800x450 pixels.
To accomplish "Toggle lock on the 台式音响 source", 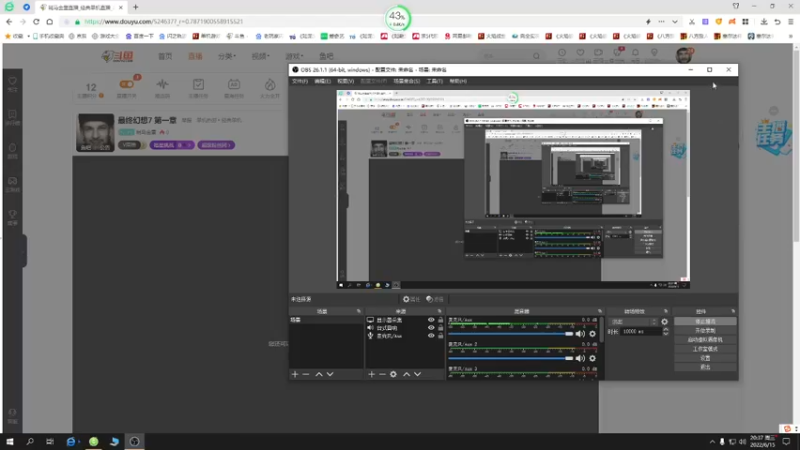I will pyautogui.click(x=441, y=328).
